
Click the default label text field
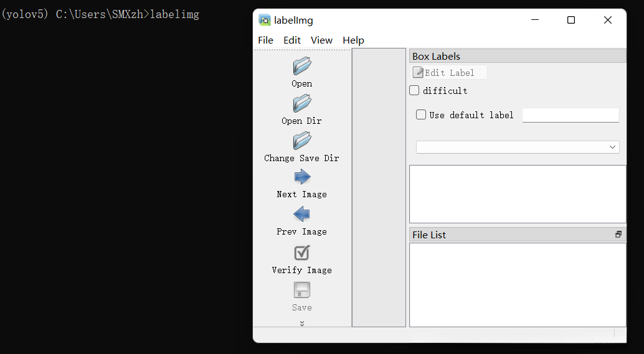[x=571, y=115]
